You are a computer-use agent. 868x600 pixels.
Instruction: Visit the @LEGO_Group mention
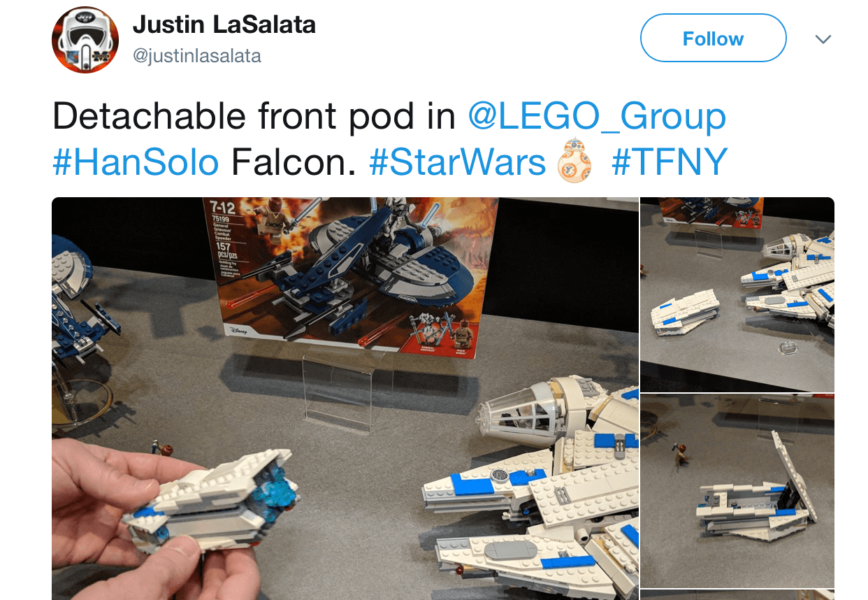tap(597, 116)
